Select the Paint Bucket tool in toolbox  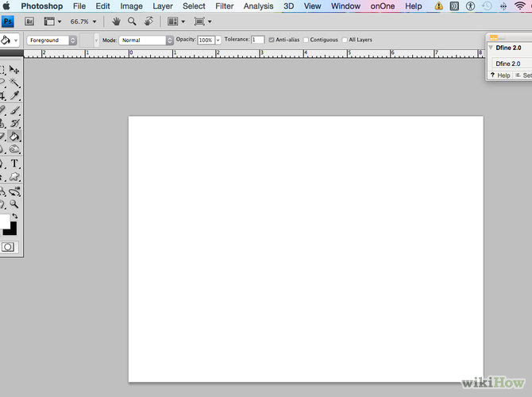coord(14,137)
